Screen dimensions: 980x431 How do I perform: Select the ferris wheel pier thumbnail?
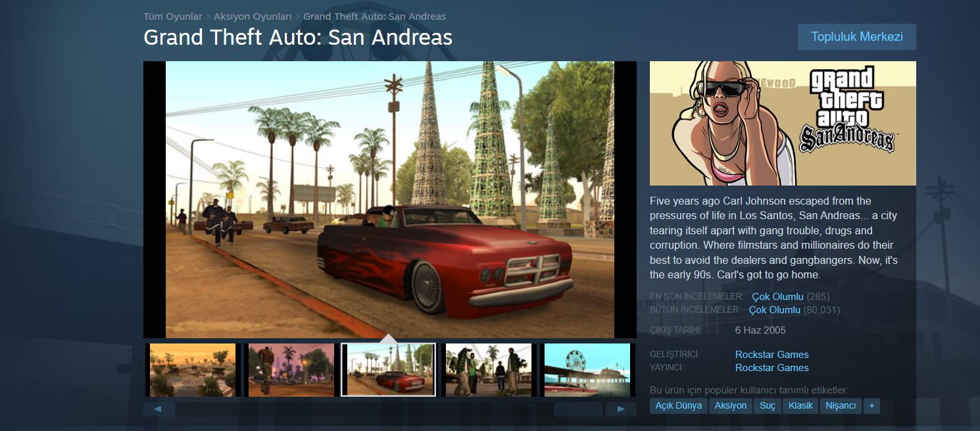(587, 370)
